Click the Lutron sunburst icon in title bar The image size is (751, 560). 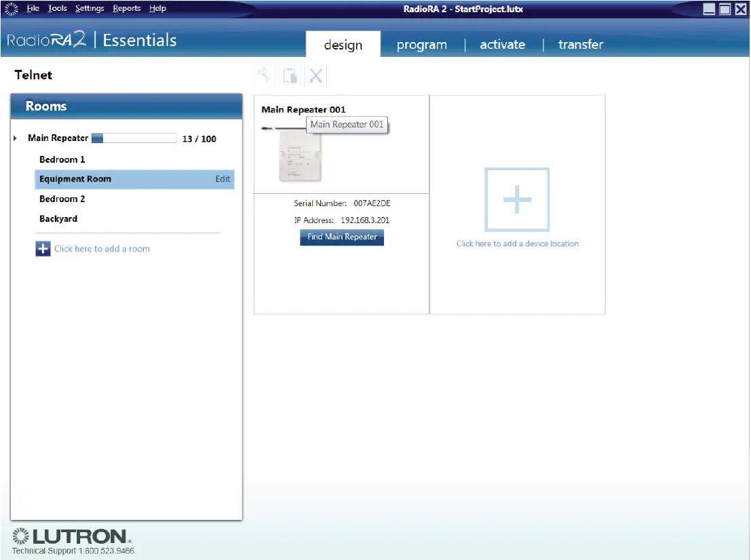tap(11, 9)
